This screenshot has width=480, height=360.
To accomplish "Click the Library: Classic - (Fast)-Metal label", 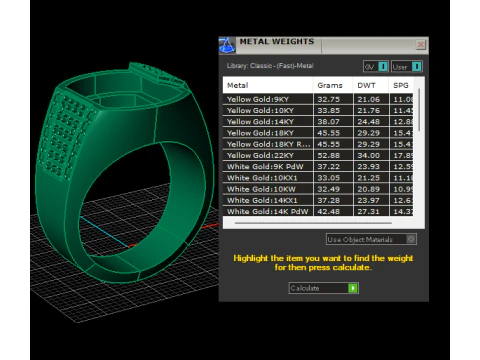I will pos(270,66).
